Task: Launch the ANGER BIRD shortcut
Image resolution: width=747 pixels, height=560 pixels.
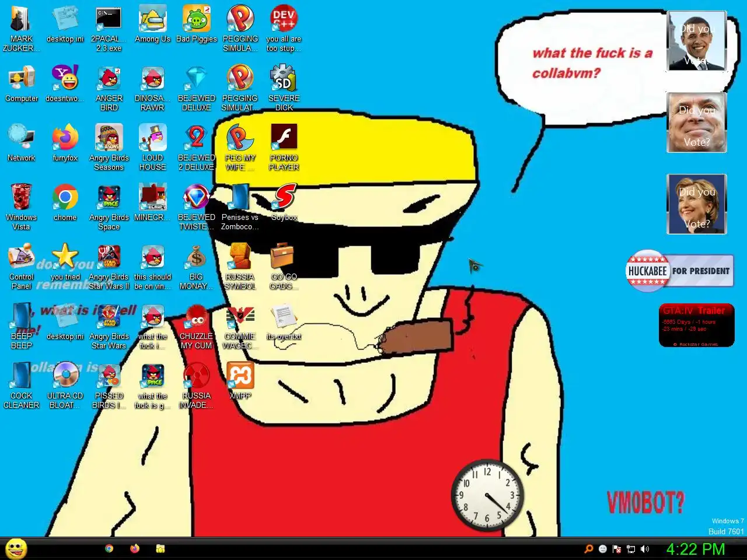Action: (109, 87)
